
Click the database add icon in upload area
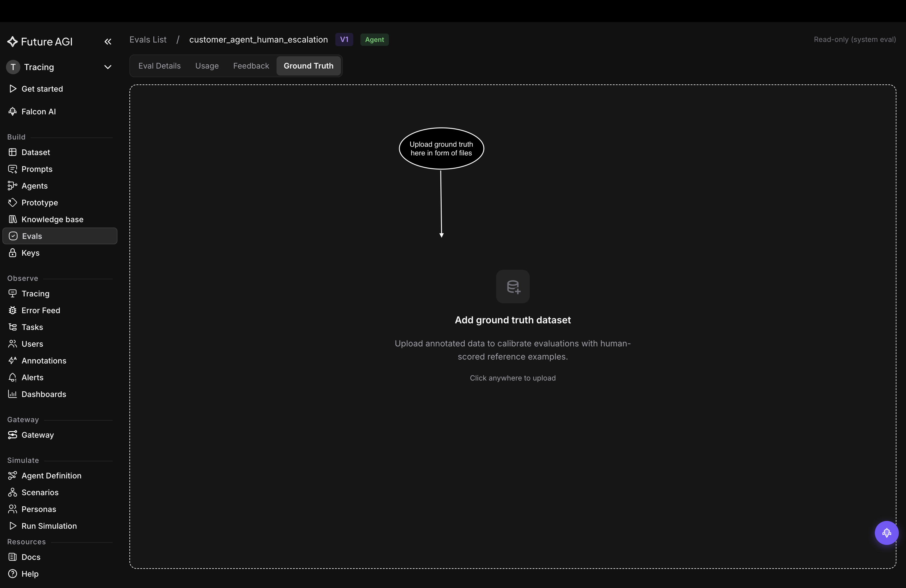pos(513,287)
